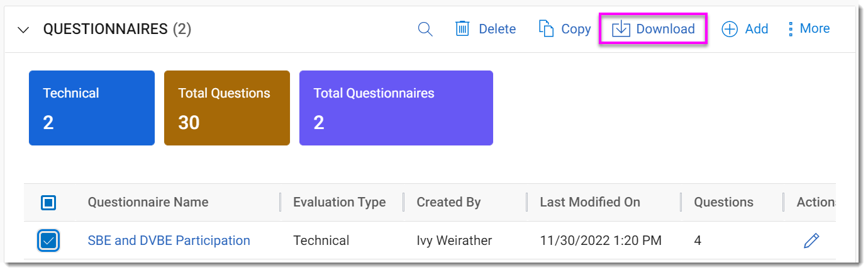Click the Download arrow icon

pos(621,29)
